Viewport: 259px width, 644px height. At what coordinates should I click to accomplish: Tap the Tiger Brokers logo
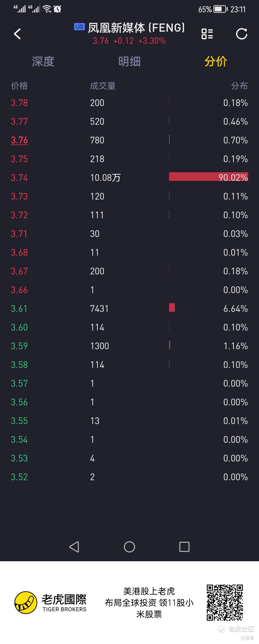click(51, 603)
